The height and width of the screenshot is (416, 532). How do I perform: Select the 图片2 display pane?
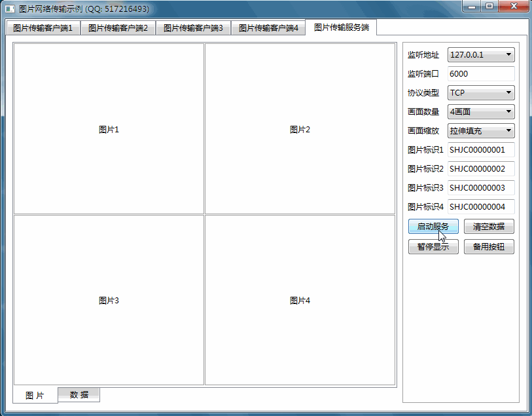300,128
